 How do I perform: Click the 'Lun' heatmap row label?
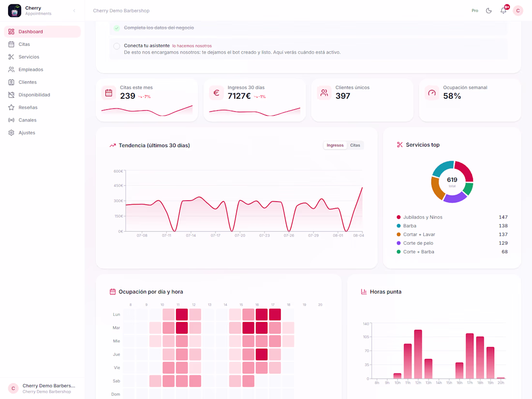point(117,314)
